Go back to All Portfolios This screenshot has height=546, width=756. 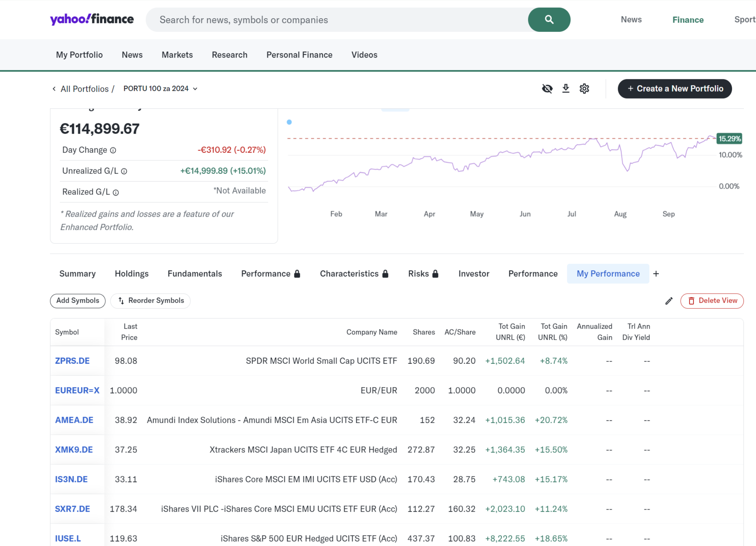pyautogui.click(x=84, y=89)
